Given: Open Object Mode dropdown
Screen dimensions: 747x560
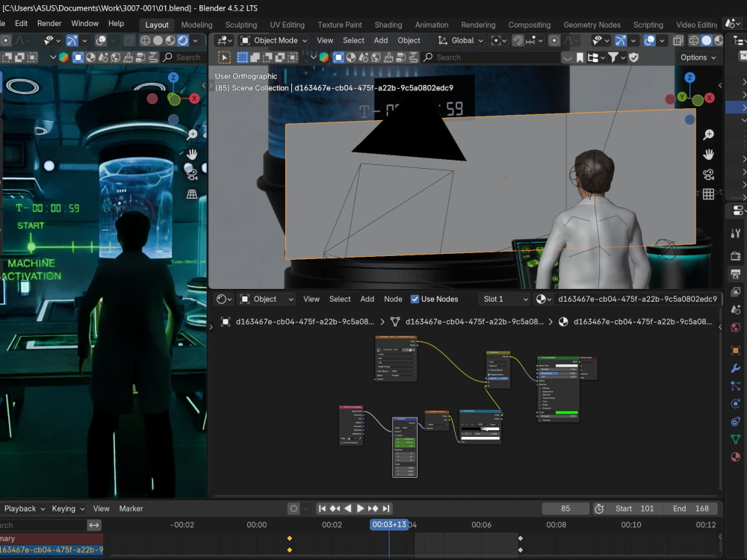Looking at the screenshot, I should pyautogui.click(x=273, y=40).
